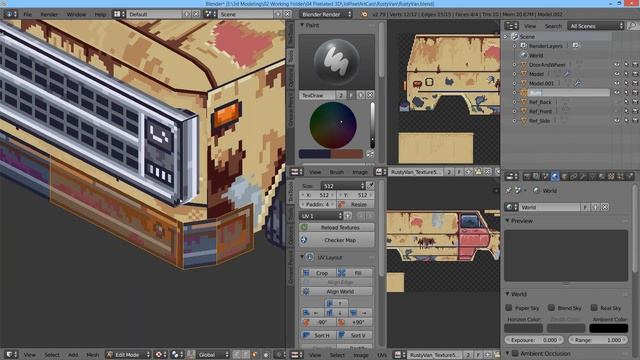Click the X 512 value field
The width and height of the screenshot is (640, 360).
[318, 195]
